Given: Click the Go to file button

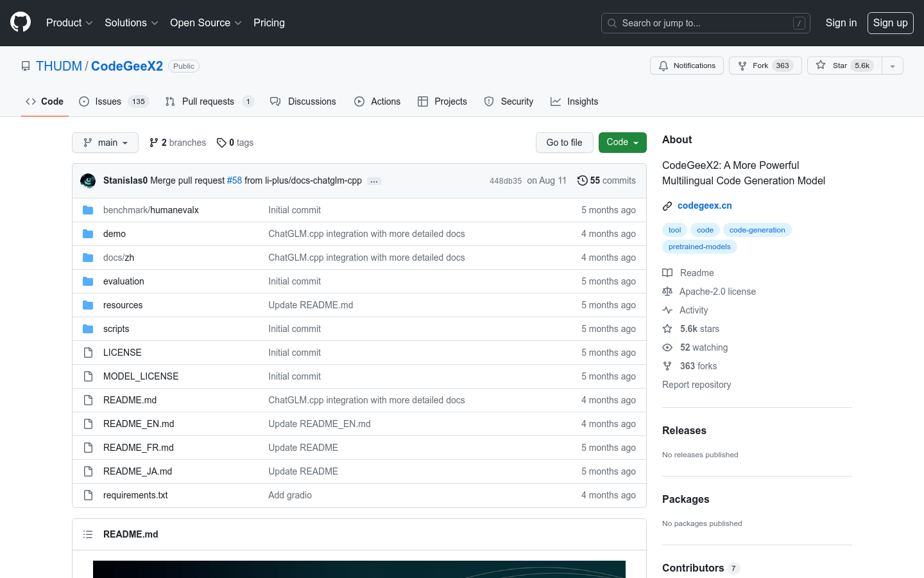Looking at the screenshot, I should point(564,143).
